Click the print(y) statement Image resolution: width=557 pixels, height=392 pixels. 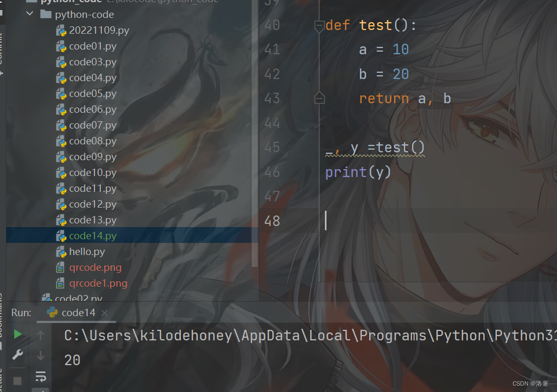coord(358,172)
